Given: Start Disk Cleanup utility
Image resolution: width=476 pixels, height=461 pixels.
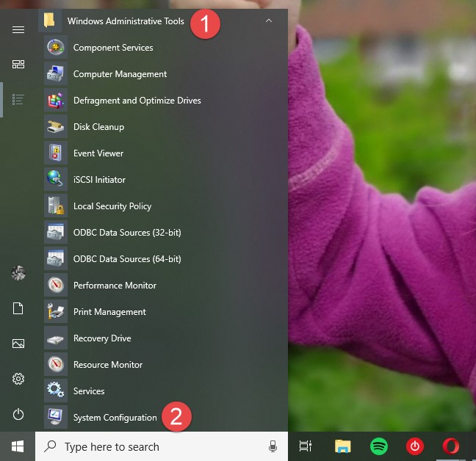Looking at the screenshot, I should tap(98, 127).
